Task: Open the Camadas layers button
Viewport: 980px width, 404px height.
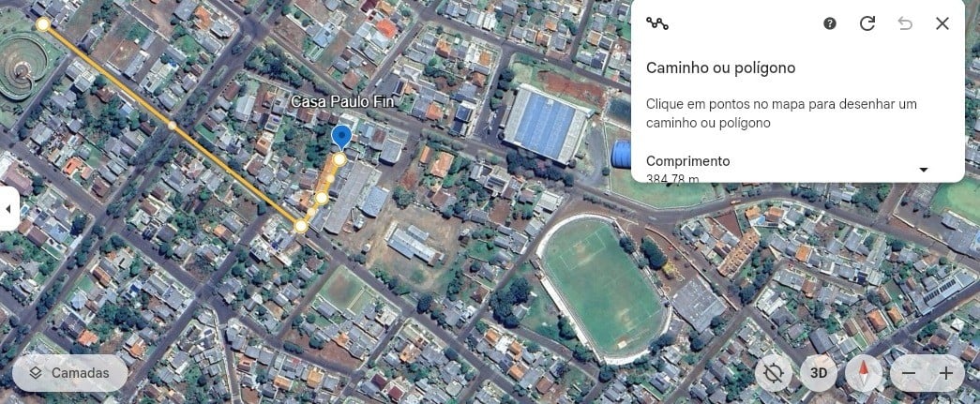Action: [x=70, y=373]
